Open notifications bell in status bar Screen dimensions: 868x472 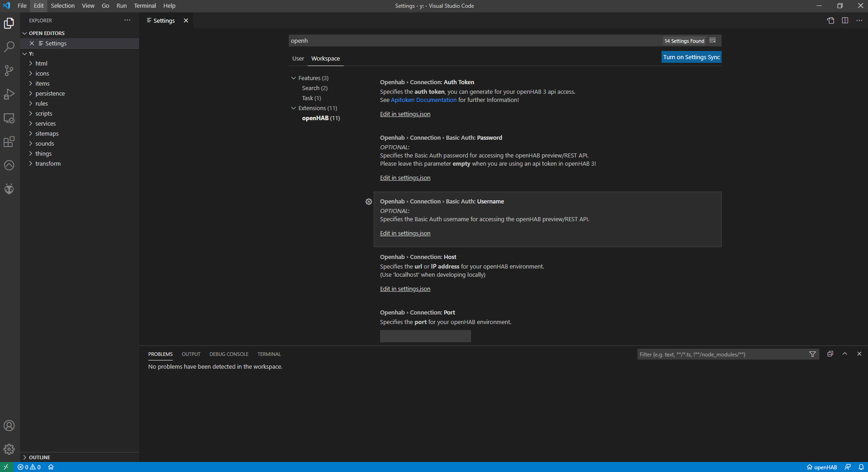(x=861, y=467)
